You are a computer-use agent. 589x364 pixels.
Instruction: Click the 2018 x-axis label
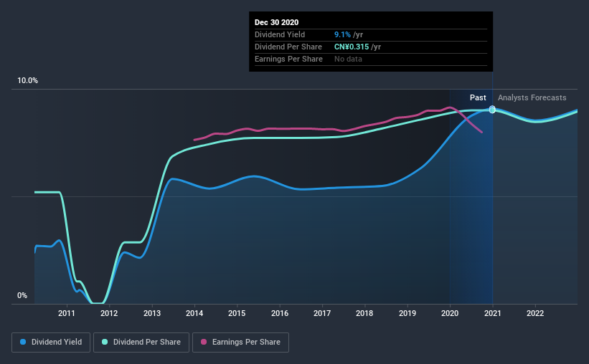coord(364,313)
